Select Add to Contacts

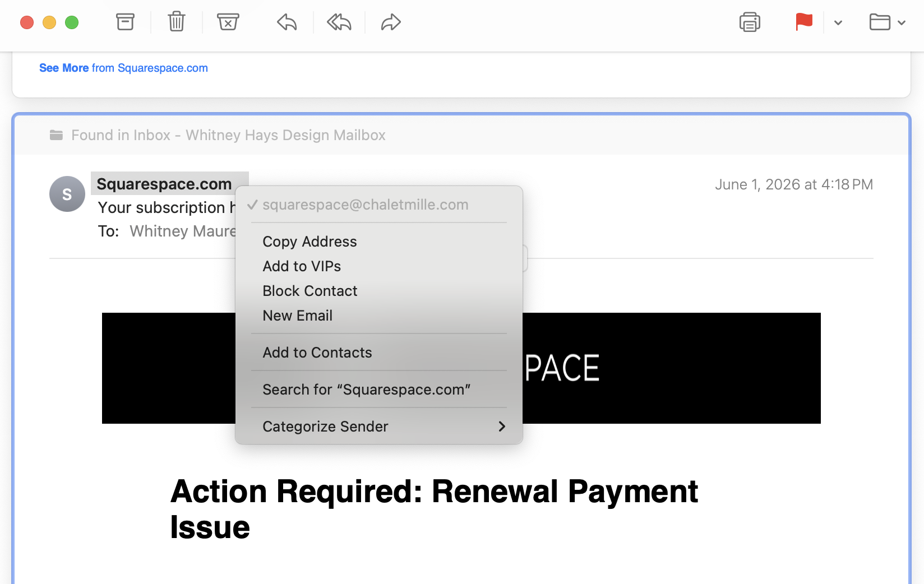pos(379,353)
